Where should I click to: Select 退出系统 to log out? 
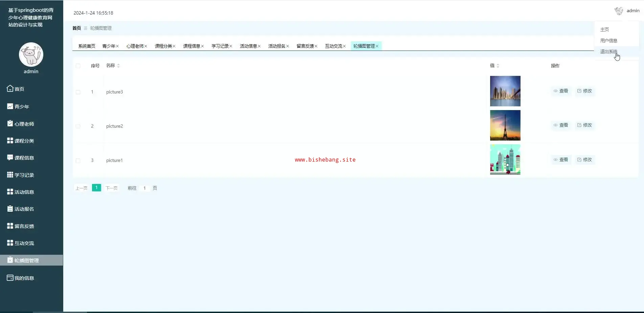coord(608,51)
